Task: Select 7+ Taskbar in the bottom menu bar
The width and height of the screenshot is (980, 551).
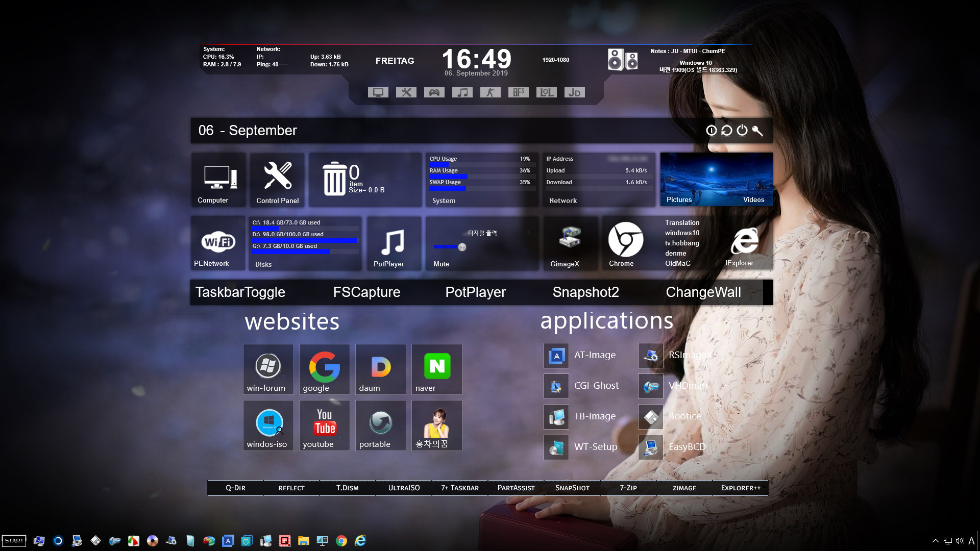Action: [x=460, y=488]
